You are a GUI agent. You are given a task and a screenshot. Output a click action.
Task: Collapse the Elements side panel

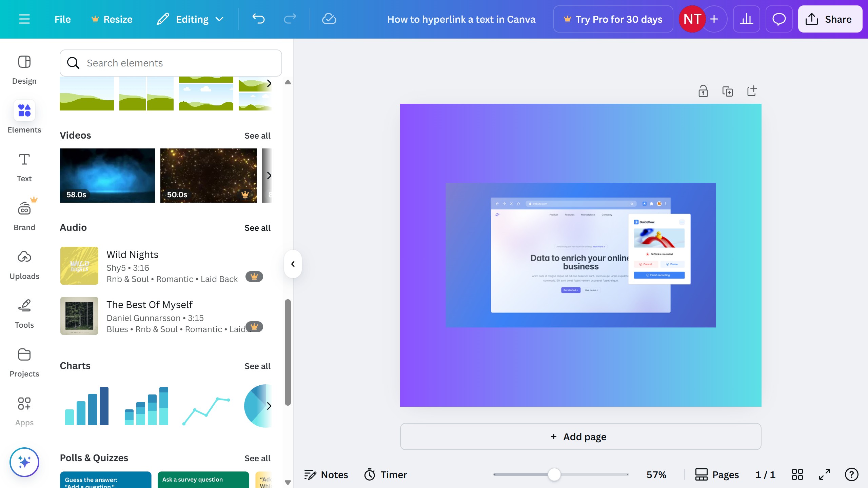point(293,264)
